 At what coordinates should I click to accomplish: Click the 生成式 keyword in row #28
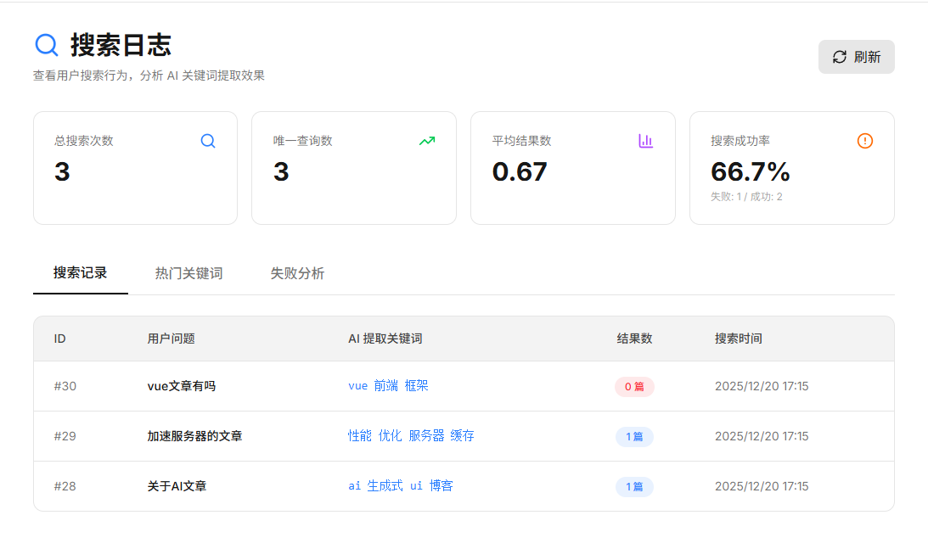pyautogui.click(x=385, y=486)
